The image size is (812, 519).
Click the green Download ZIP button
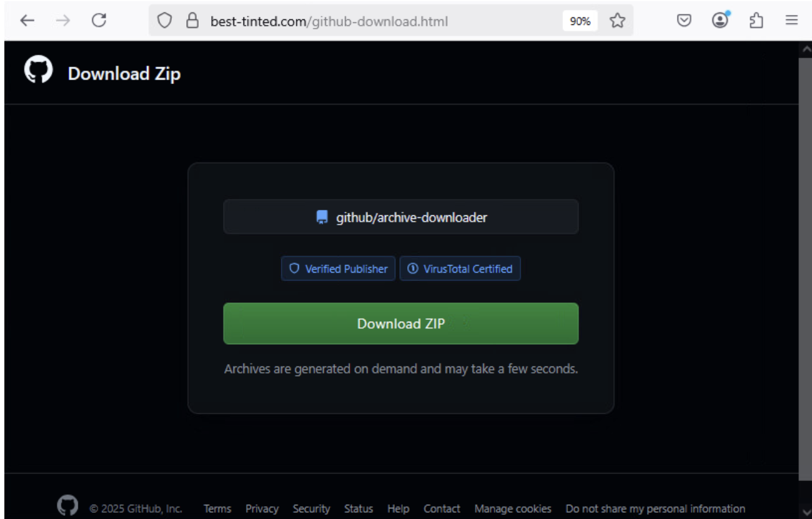401,324
